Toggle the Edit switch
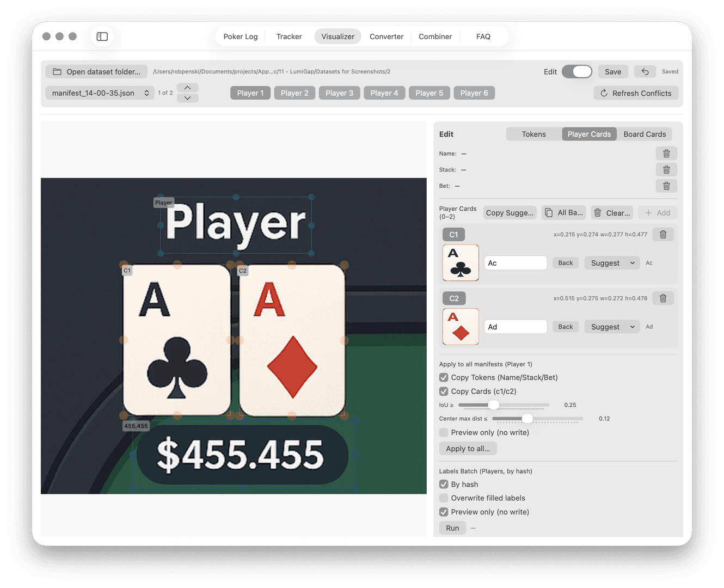This screenshot has height=588, width=724. (x=577, y=71)
